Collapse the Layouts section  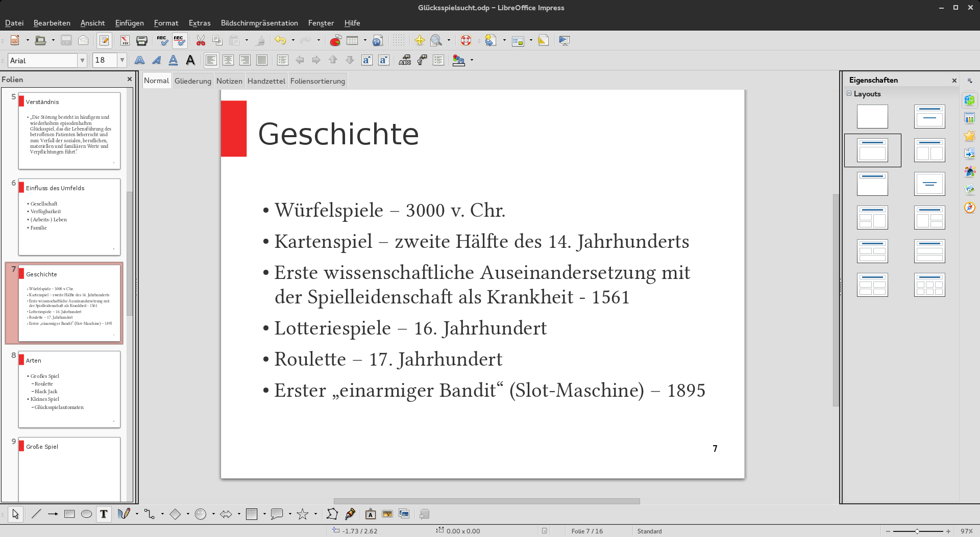coord(849,94)
